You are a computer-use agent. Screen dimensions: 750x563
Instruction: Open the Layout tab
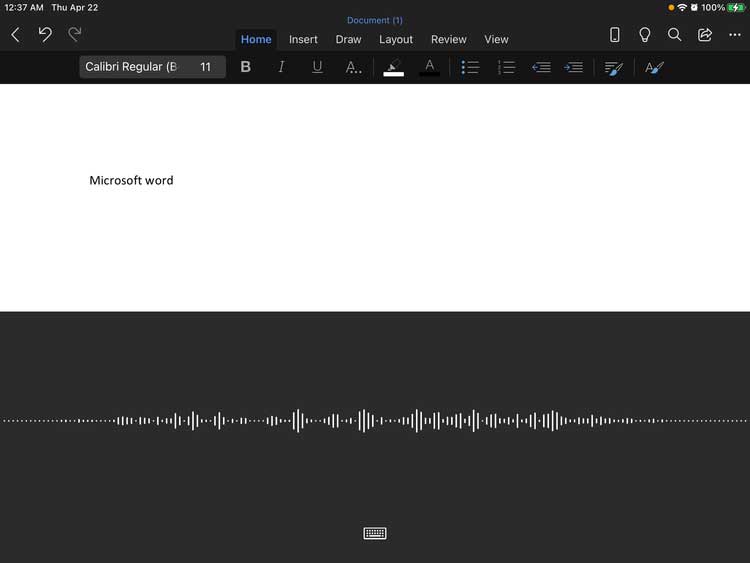click(x=396, y=40)
